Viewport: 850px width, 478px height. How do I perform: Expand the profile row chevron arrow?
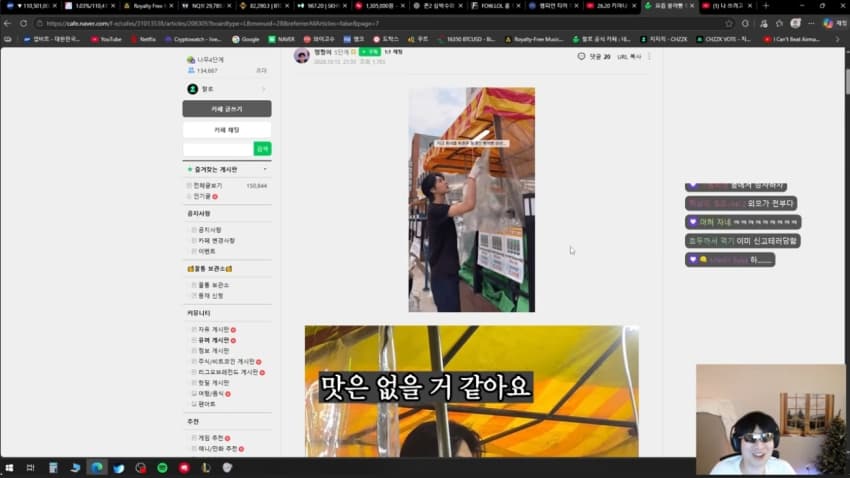tap(264, 89)
